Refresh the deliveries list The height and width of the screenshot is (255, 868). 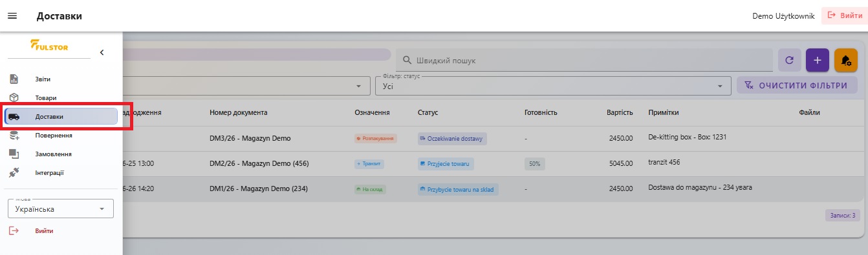click(x=789, y=60)
